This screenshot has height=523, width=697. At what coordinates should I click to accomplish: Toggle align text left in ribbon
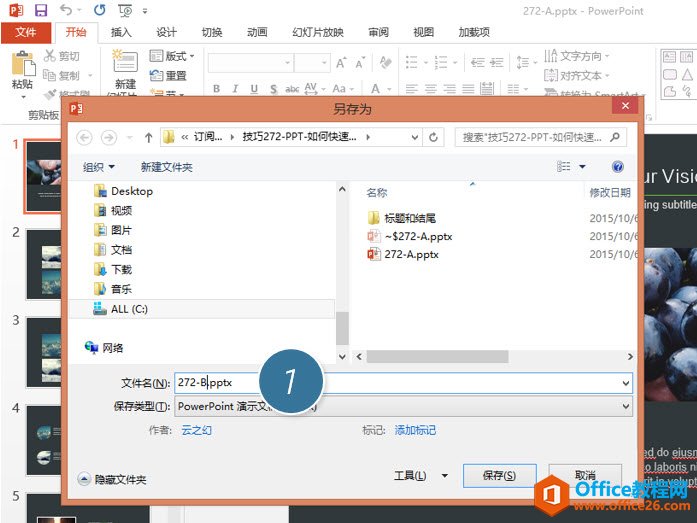click(412, 89)
